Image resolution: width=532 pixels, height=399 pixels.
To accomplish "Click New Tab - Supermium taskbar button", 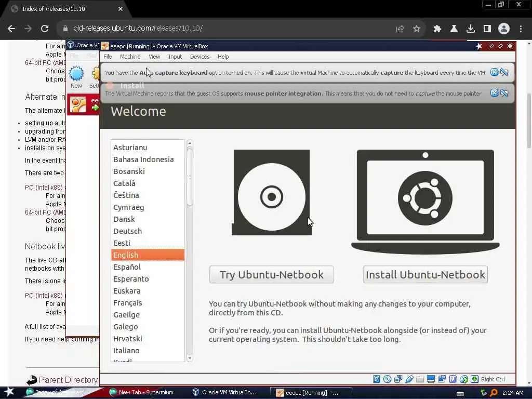I will (142, 392).
